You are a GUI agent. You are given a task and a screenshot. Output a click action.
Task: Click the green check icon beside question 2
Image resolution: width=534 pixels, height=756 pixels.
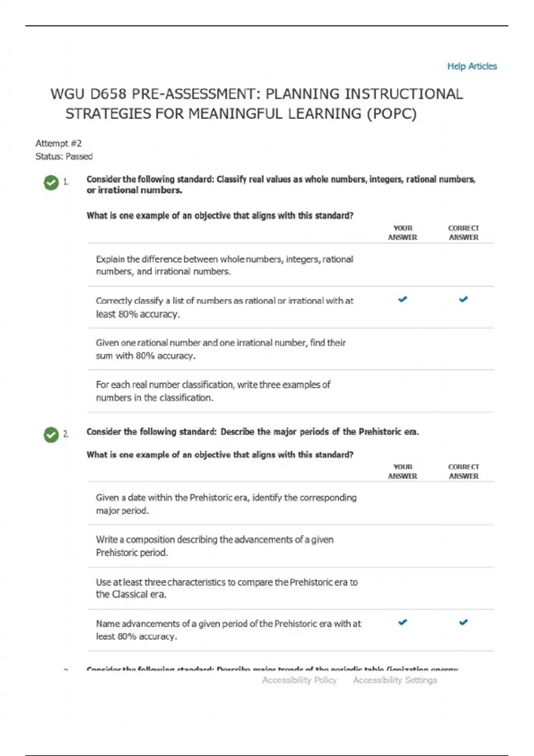[51, 434]
